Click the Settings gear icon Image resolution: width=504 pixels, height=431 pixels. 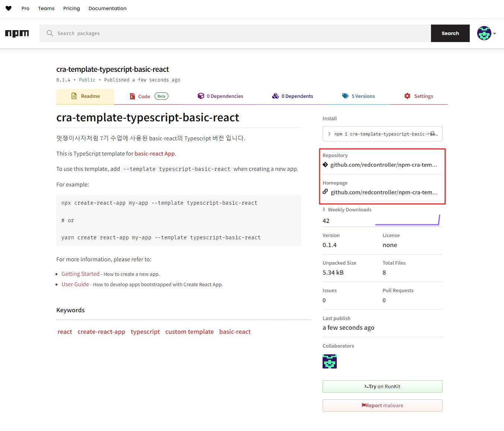(408, 96)
